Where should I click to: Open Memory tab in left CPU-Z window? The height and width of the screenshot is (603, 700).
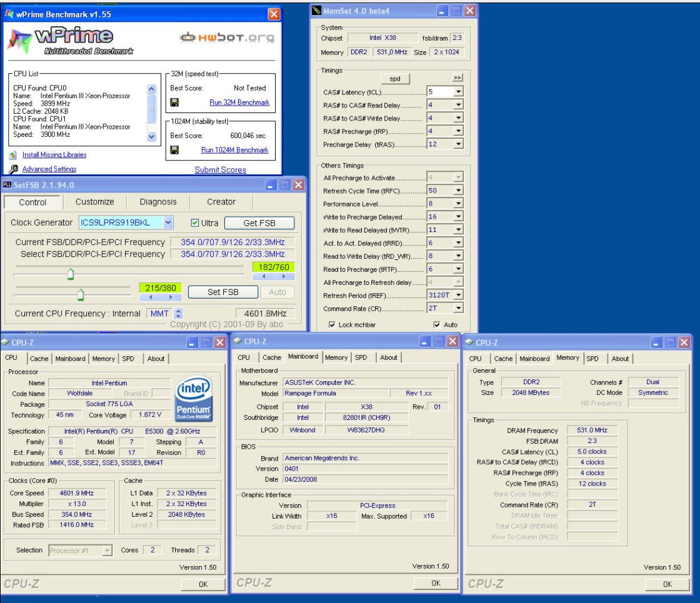click(x=104, y=359)
